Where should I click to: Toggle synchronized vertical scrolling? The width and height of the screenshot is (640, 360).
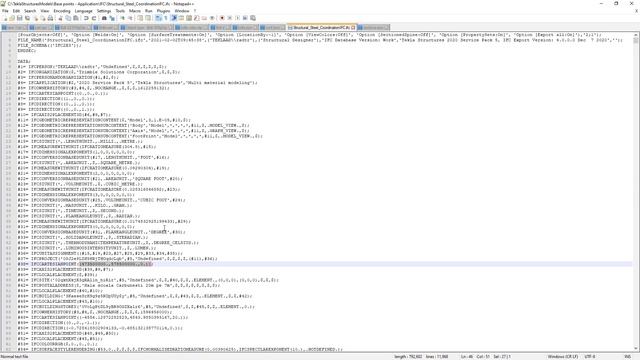tap(140, 18)
